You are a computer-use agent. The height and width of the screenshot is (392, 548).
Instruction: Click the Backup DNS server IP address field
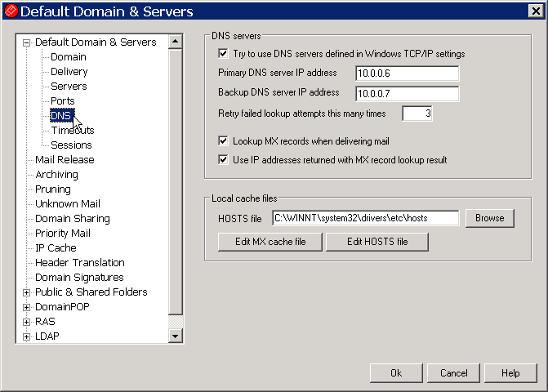(408, 94)
